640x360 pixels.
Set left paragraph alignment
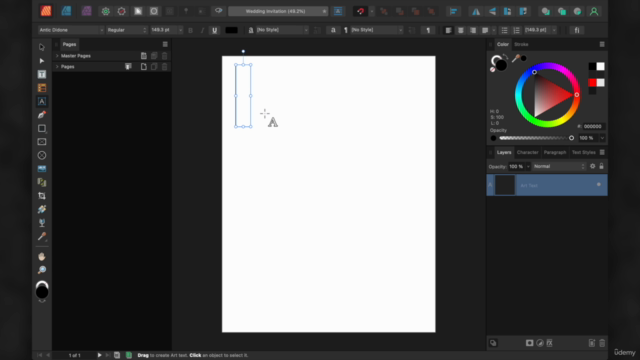click(448, 30)
